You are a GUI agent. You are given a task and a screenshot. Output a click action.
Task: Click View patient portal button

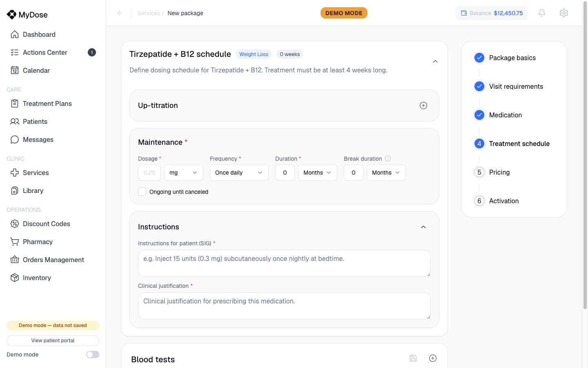53,341
